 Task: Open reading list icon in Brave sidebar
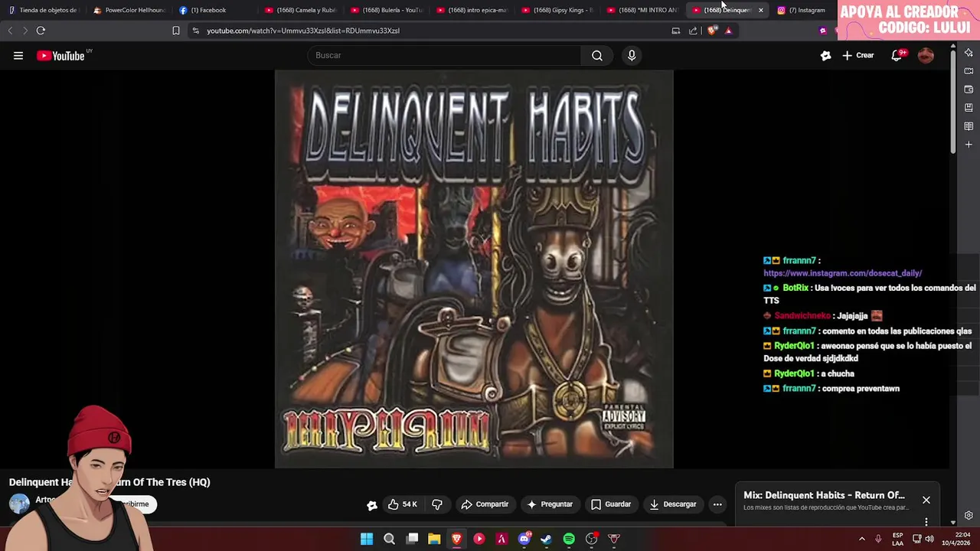click(969, 126)
